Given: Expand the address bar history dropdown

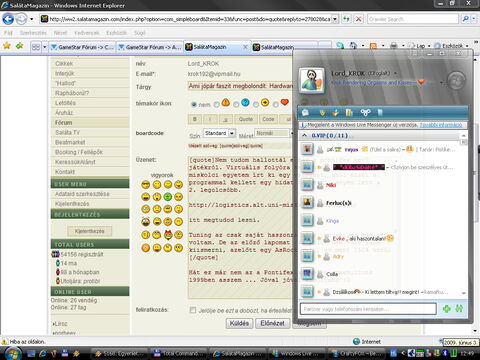Looking at the screenshot, I should tap(335, 19).
